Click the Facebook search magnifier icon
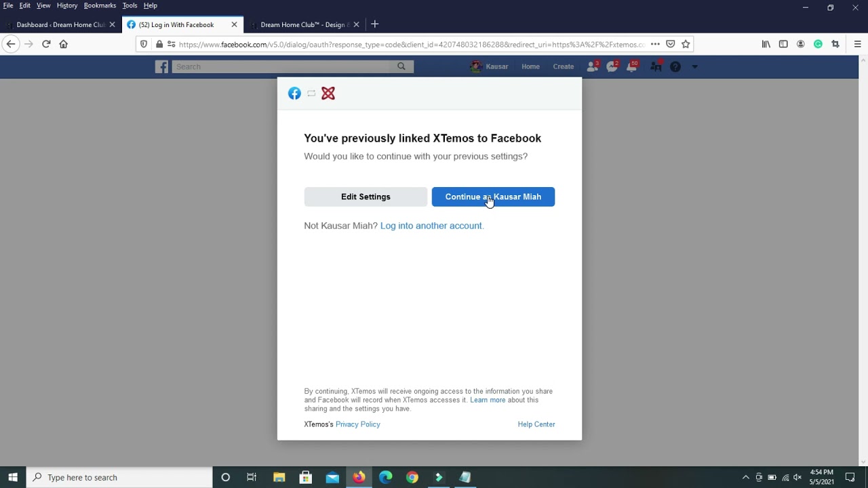 pos(401,66)
